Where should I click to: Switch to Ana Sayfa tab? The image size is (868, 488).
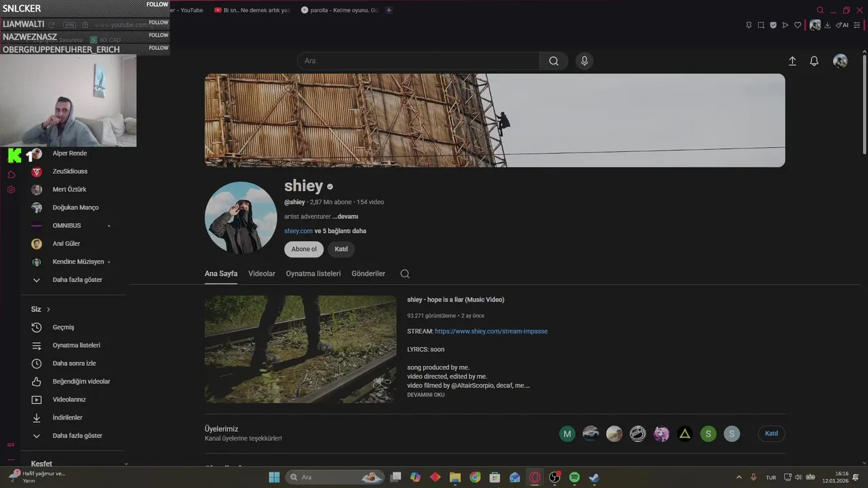221,274
